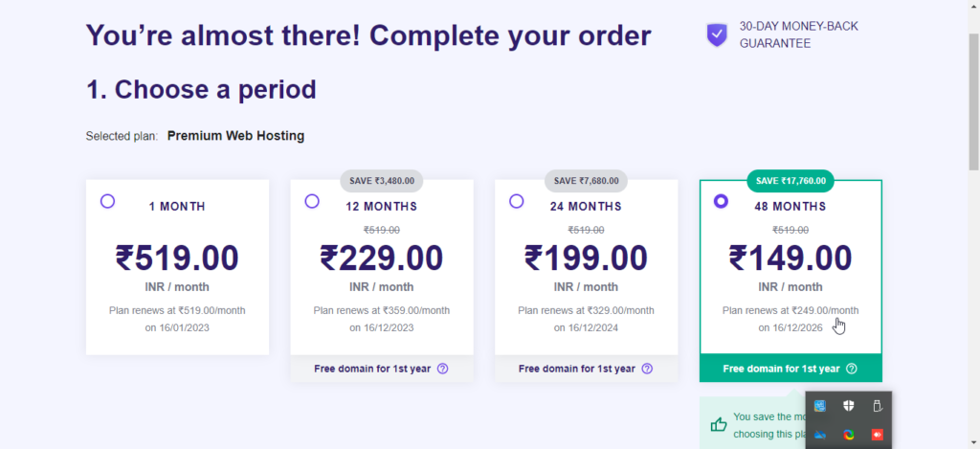
Task: Click the page vertical scrollbar thumb
Action: tap(972, 96)
